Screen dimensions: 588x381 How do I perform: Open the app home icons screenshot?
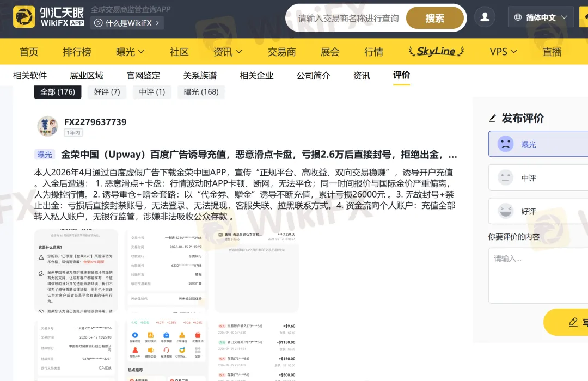pyautogui.click(x=166, y=351)
